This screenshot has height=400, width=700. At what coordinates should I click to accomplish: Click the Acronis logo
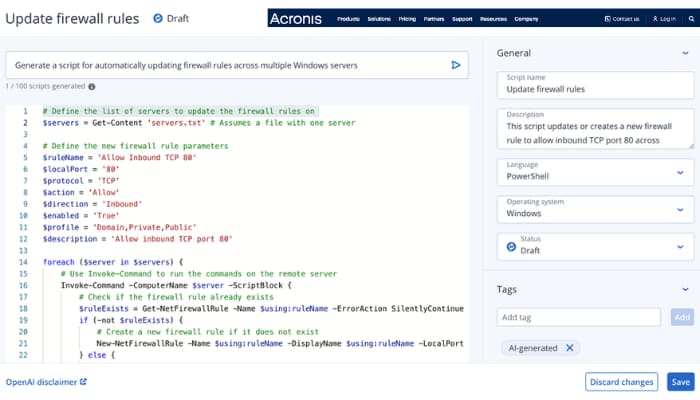coord(296,19)
